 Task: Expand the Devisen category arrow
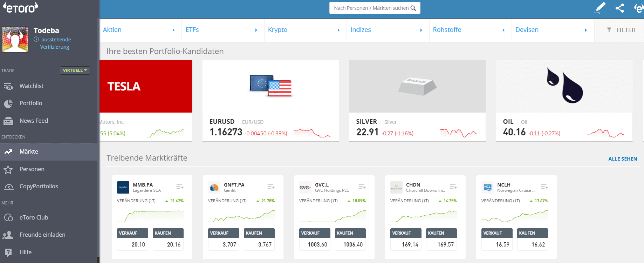click(x=586, y=30)
